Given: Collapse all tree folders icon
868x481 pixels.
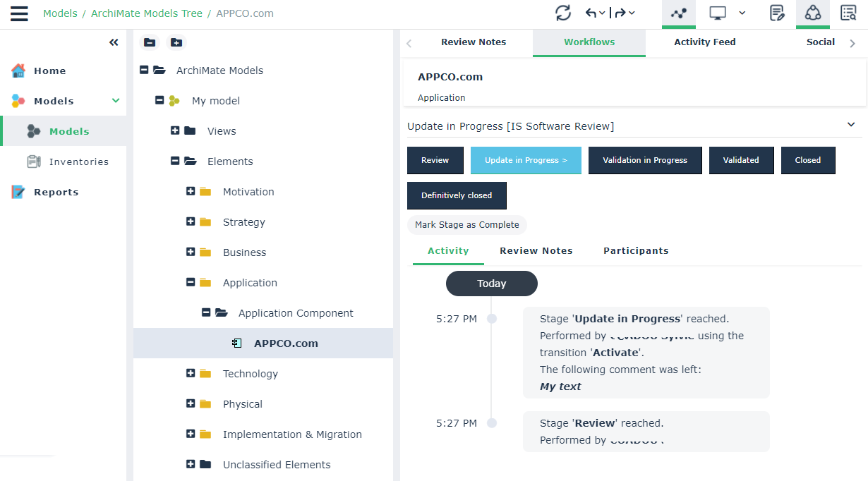Looking at the screenshot, I should tap(150, 42).
